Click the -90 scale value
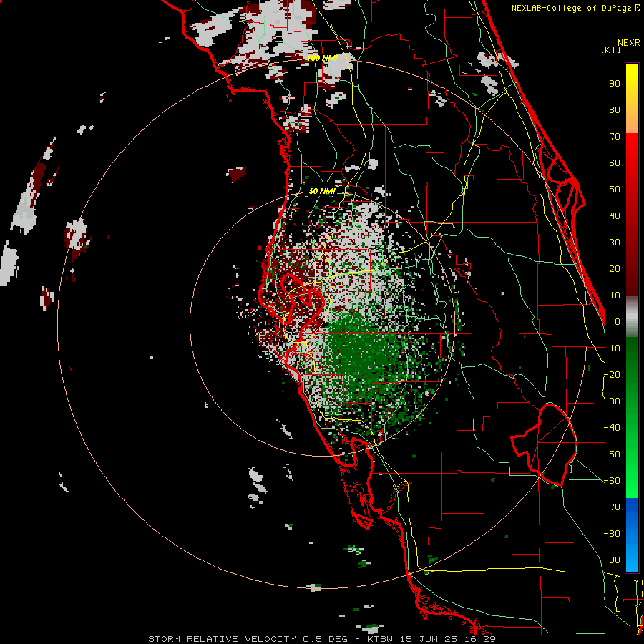This screenshot has height=644, width=644. click(612, 560)
